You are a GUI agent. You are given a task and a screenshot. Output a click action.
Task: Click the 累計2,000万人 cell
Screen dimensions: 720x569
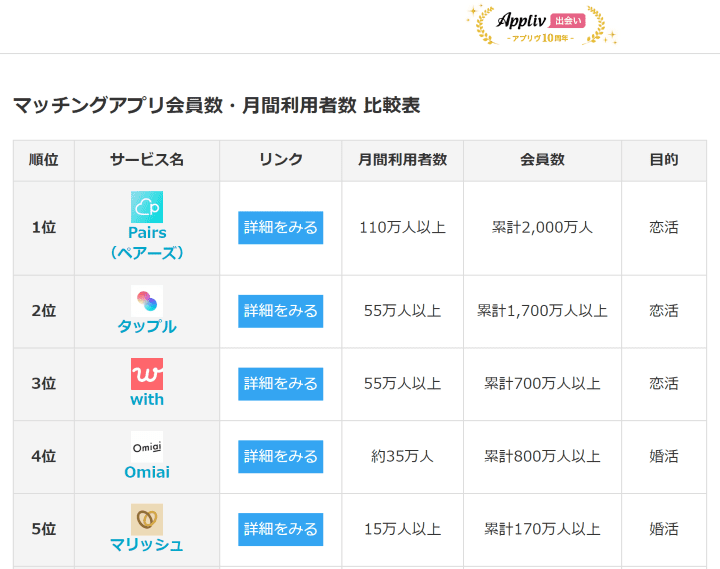click(542, 228)
